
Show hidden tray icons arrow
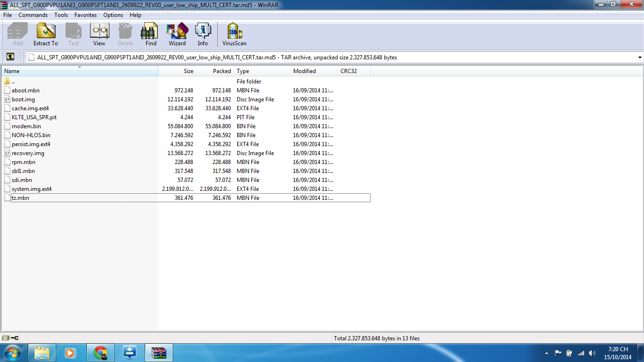tap(546, 353)
